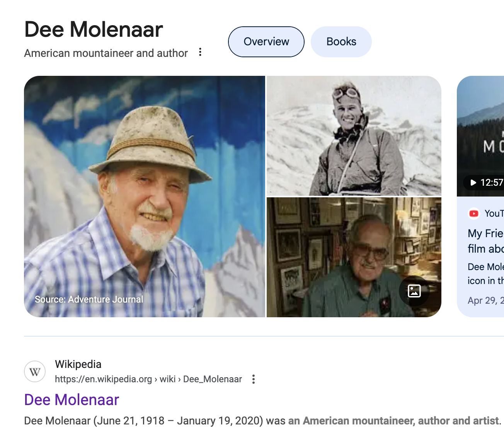This screenshot has width=504, height=431.
Task: Open the My Friend film video title
Action: pos(485,241)
